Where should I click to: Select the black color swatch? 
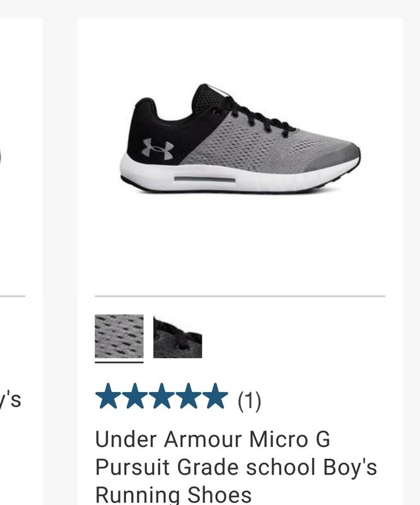pos(178,337)
